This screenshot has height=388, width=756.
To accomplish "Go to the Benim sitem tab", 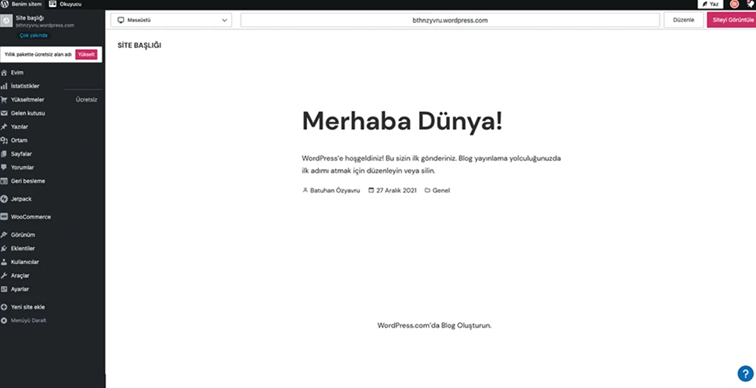I will pos(21,4).
